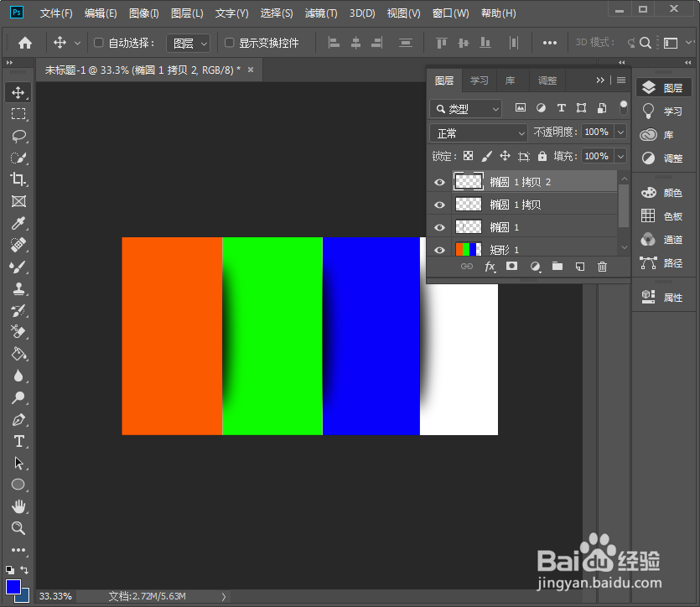
Task: Switch to the 调整 panel tab
Action: tap(547, 80)
